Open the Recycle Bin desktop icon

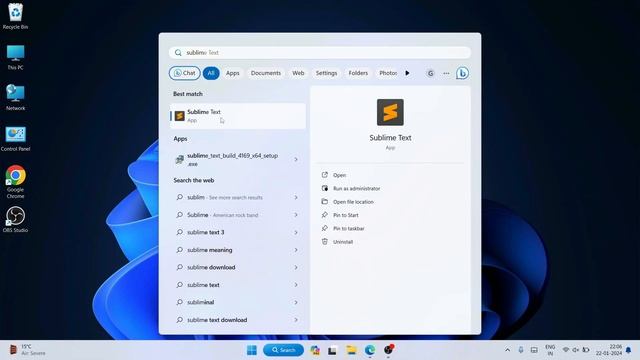point(16,17)
